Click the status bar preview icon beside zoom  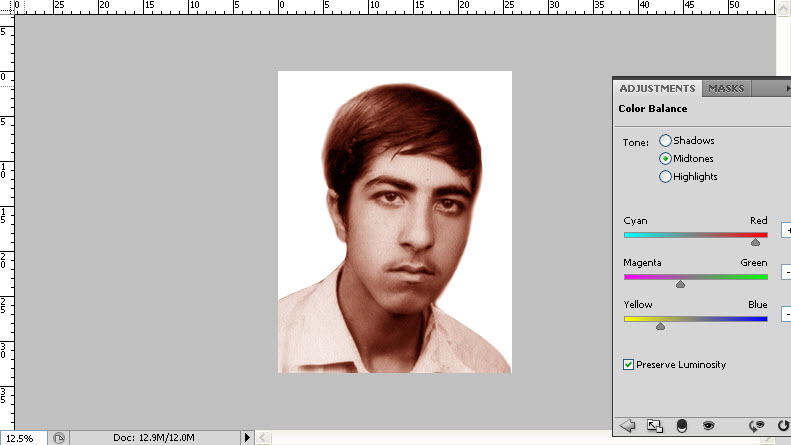point(59,438)
